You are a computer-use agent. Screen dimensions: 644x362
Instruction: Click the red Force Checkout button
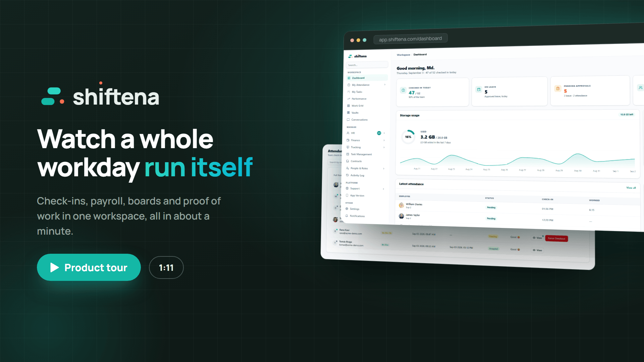pos(556,239)
